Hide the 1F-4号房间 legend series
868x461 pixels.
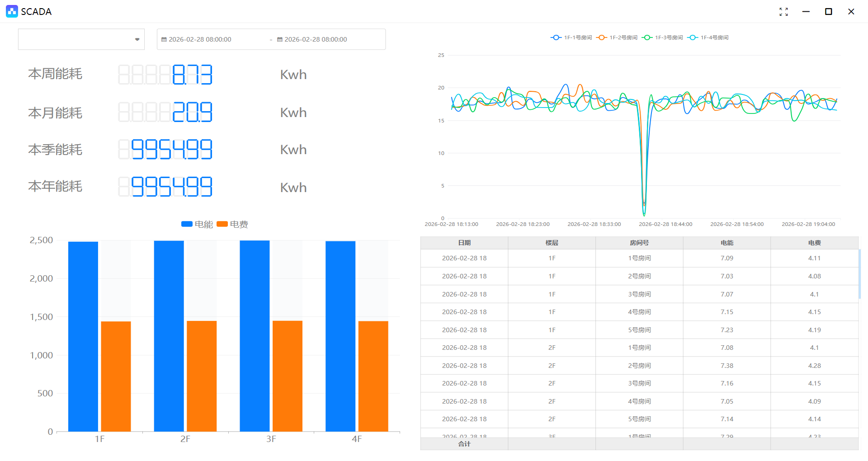[708, 38]
